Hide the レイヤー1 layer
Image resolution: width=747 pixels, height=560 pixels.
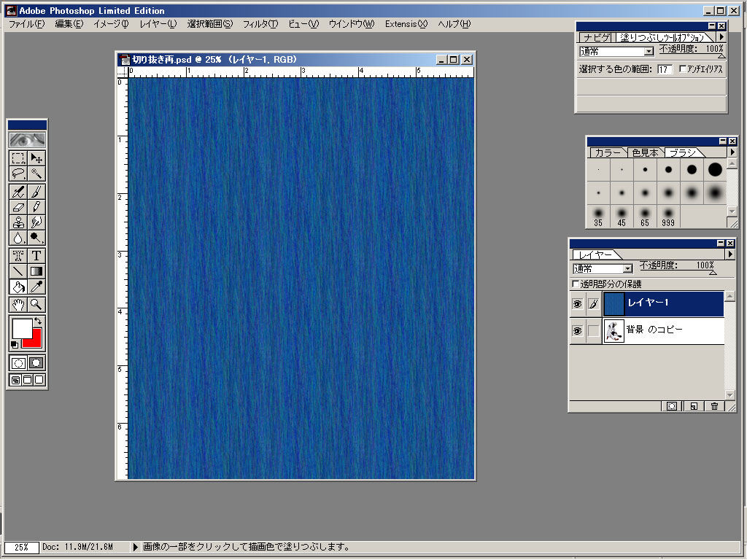576,303
